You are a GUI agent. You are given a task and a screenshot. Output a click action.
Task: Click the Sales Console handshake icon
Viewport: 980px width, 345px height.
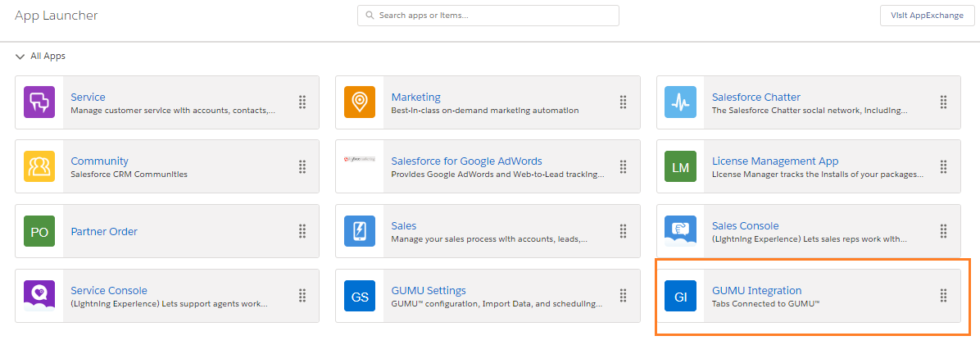point(680,231)
